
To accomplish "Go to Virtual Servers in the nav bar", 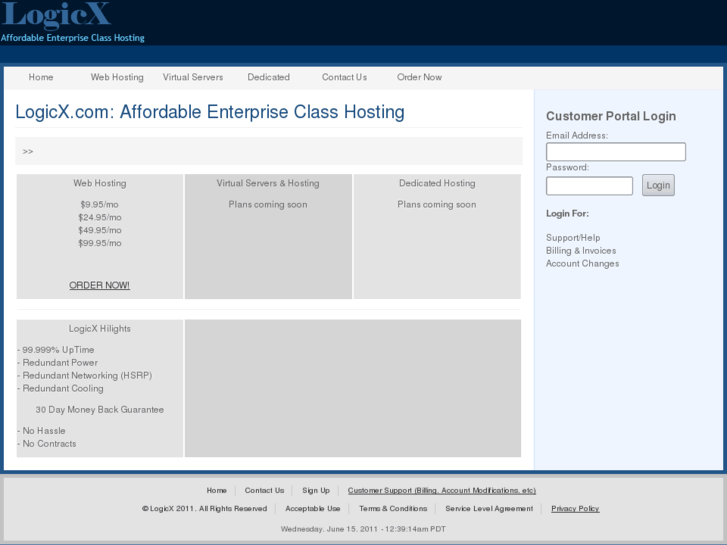I will 193,77.
